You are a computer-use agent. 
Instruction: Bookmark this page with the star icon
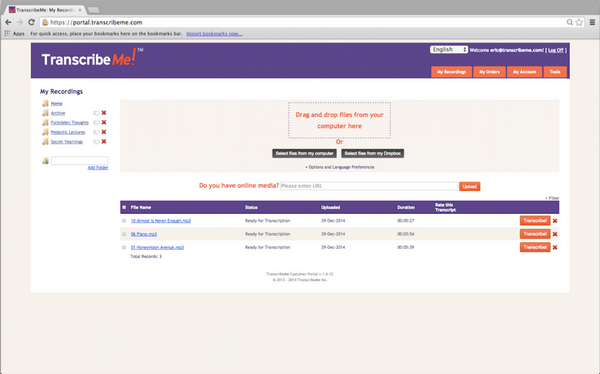(579, 22)
